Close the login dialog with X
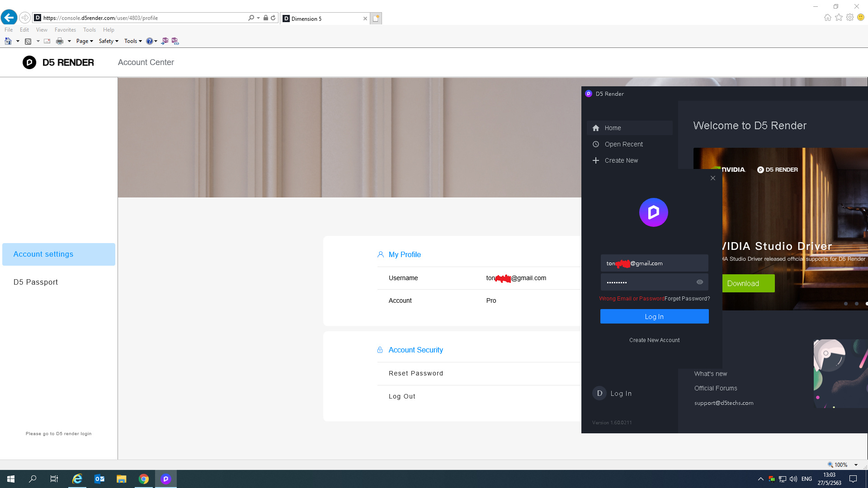Viewport: 868px width, 488px height. [x=712, y=178]
